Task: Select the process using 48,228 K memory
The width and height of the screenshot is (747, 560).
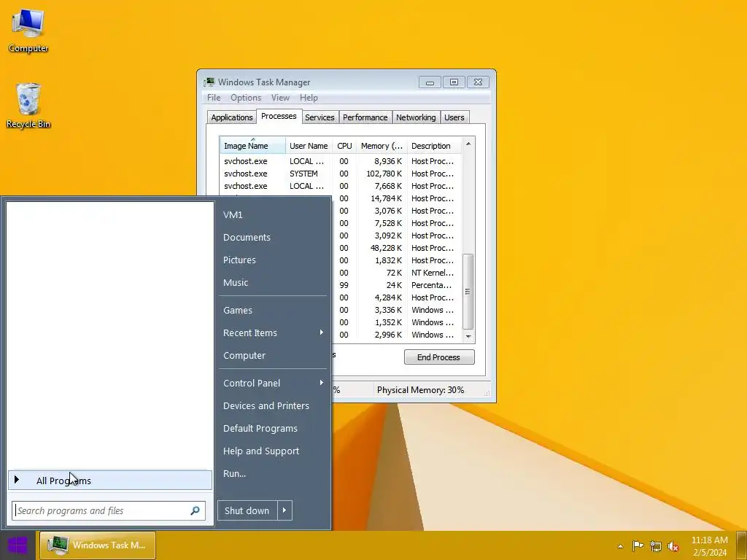Action: (396, 248)
